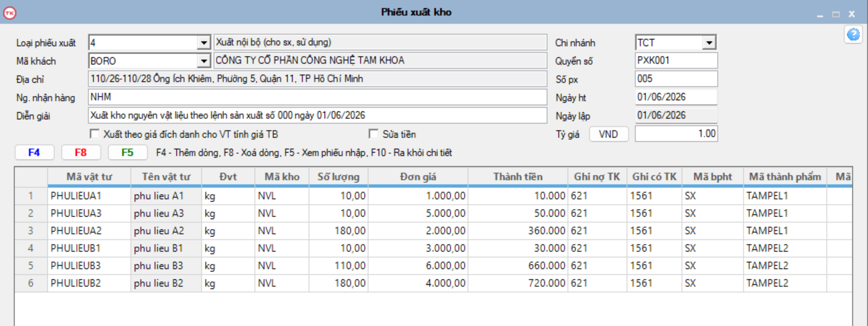Click the Số px field showing 005
The width and height of the screenshot is (868, 326).
click(677, 79)
